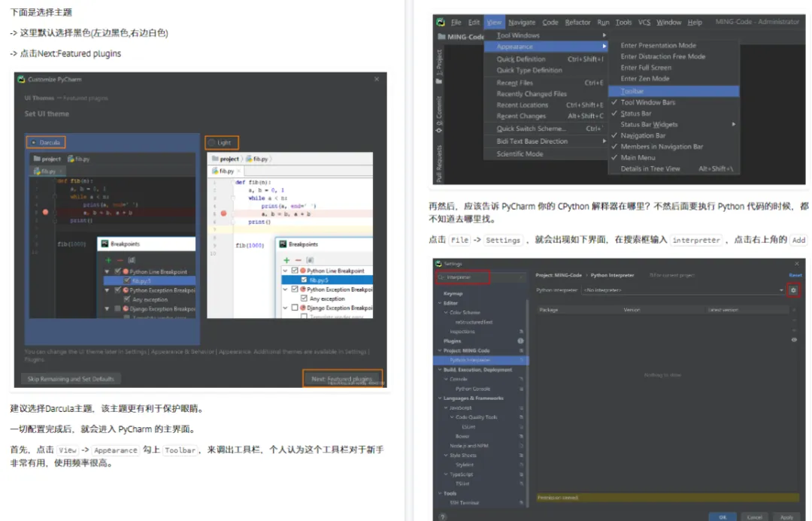The image size is (812, 521).
Task: Click Apply in the Settings dialog
Action: pyautogui.click(x=786, y=516)
